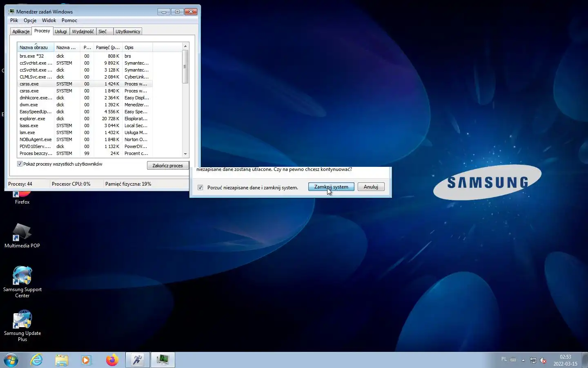Sort by the Opis column header
Viewport: 588px width, 368px height.
click(x=137, y=47)
